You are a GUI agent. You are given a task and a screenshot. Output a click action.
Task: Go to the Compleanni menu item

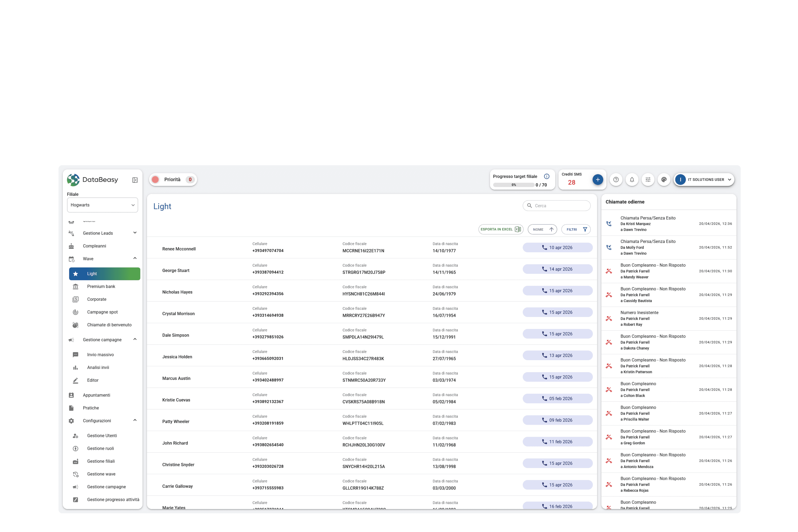[x=94, y=246]
